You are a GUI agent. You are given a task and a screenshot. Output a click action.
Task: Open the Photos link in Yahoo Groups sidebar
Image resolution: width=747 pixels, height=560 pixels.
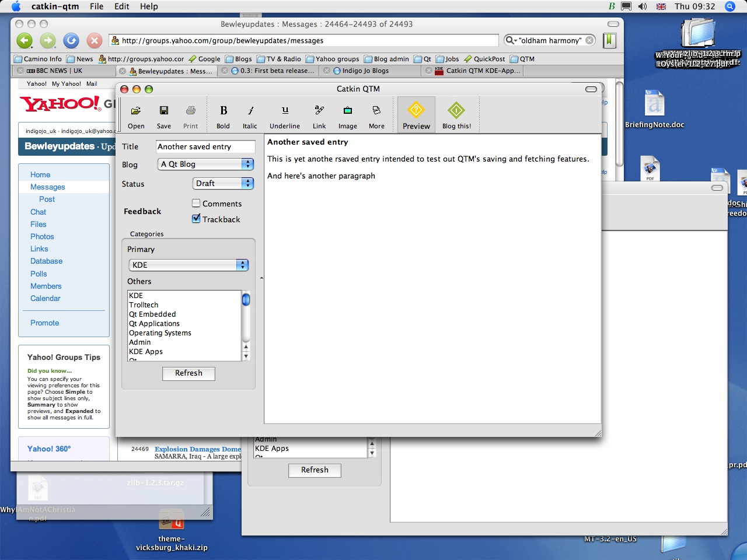point(42,237)
